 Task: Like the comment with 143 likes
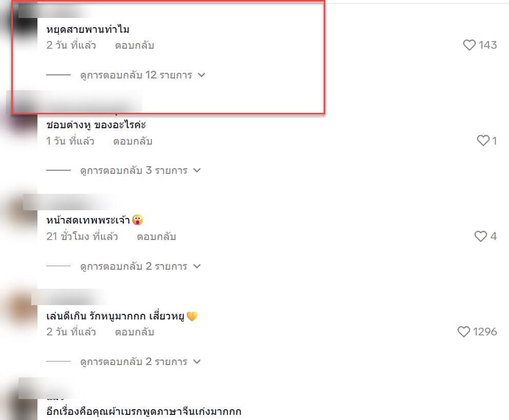pos(469,45)
